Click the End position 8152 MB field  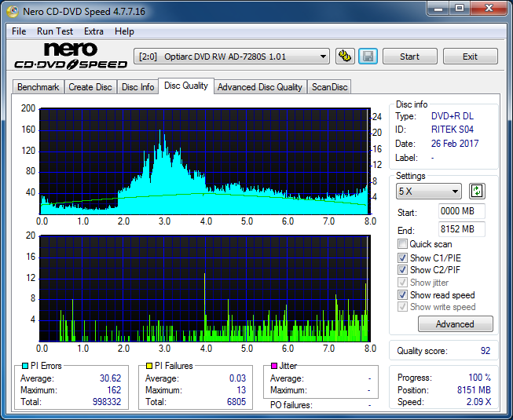coord(461,229)
